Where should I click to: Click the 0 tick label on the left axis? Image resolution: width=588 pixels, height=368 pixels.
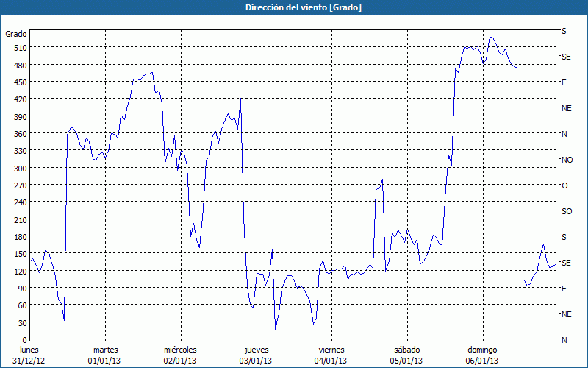pyautogui.click(x=24, y=340)
